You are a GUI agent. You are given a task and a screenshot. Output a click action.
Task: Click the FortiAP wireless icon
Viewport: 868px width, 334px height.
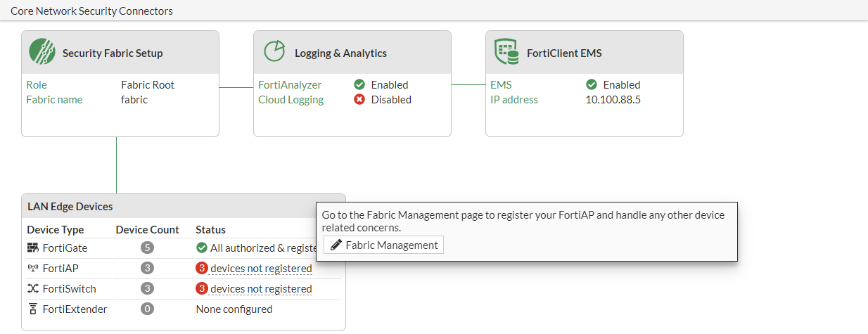click(x=32, y=268)
